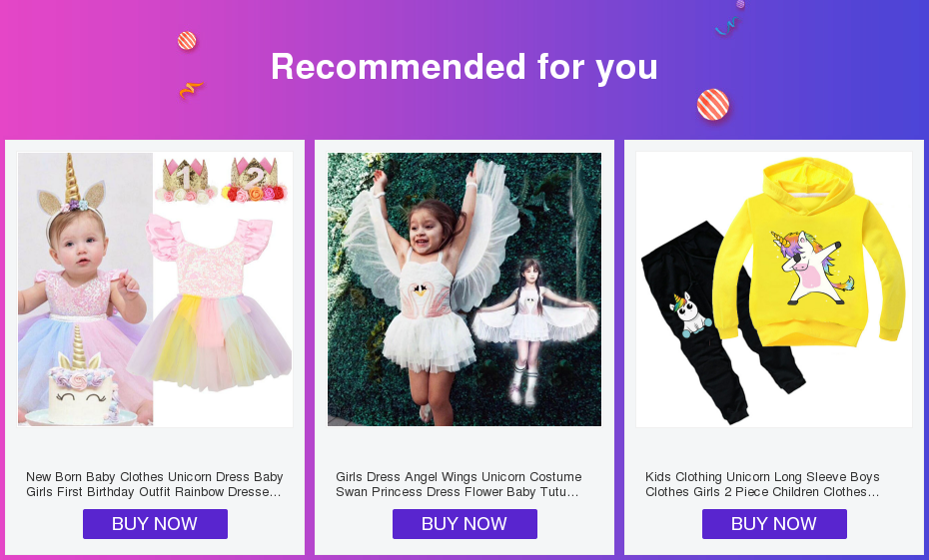The image size is (929, 560).
Task: Click the number 1 birthday crown
Action: click(185, 180)
